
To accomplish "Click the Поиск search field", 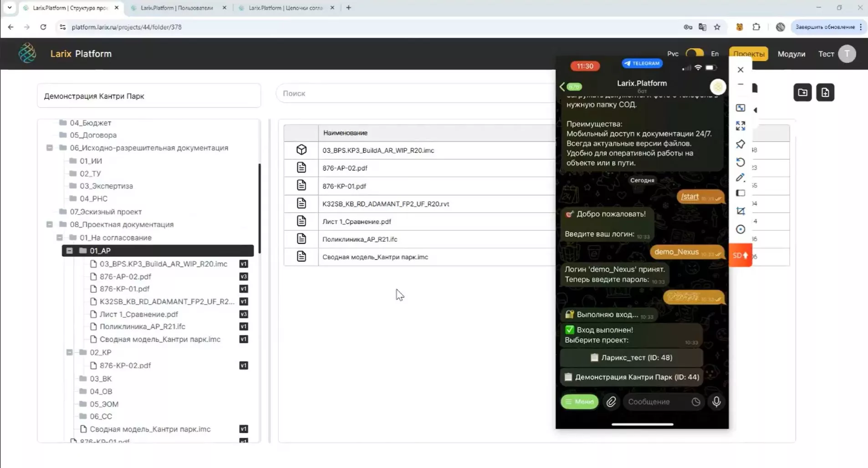I will coord(414,93).
